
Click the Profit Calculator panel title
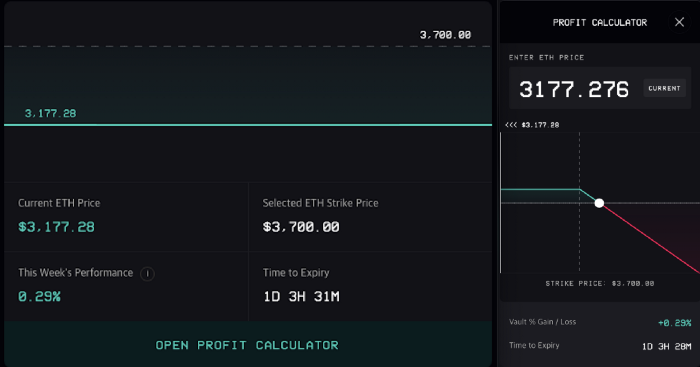point(600,22)
